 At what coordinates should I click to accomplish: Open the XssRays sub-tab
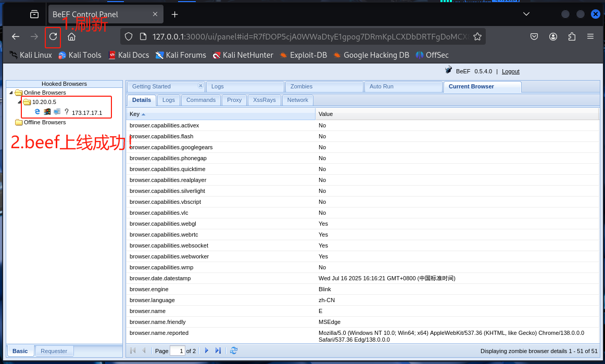point(264,100)
